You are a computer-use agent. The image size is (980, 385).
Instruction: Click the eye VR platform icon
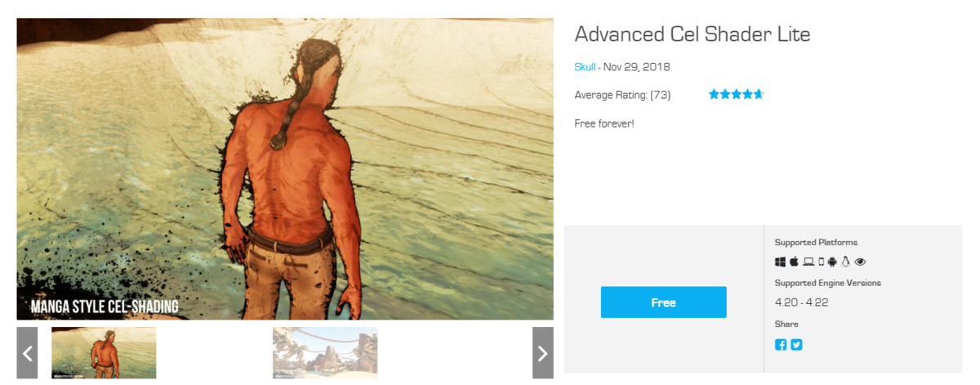click(x=860, y=262)
